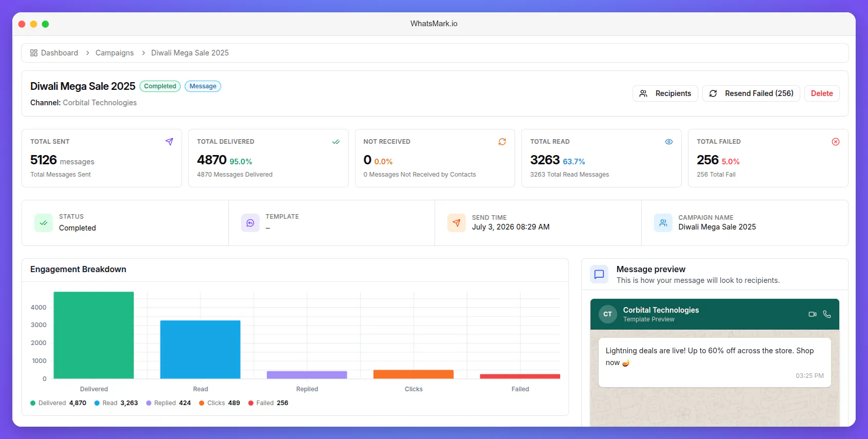Click the Message type badge

(203, 86)
